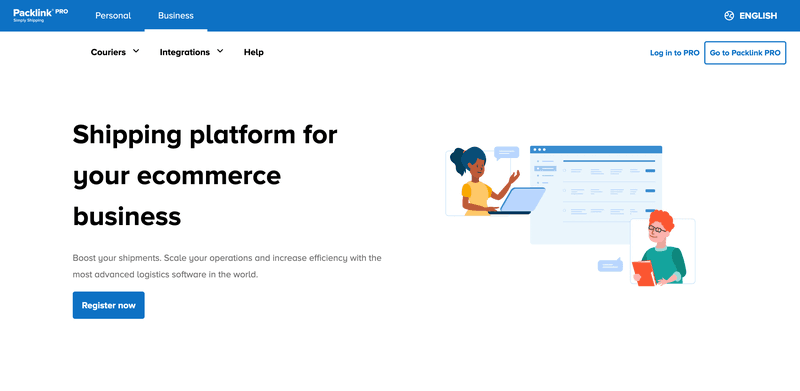
Task: Click the Register now button
Action: pos(109,305)
